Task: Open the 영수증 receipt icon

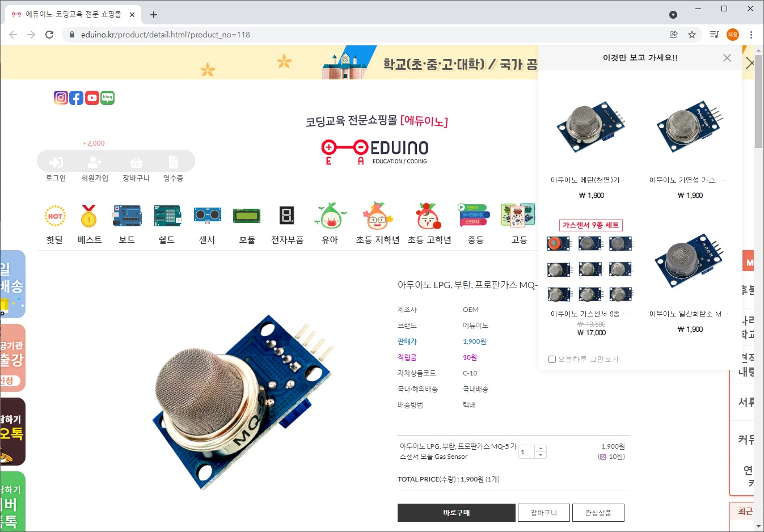Action: tap(174, 162)
